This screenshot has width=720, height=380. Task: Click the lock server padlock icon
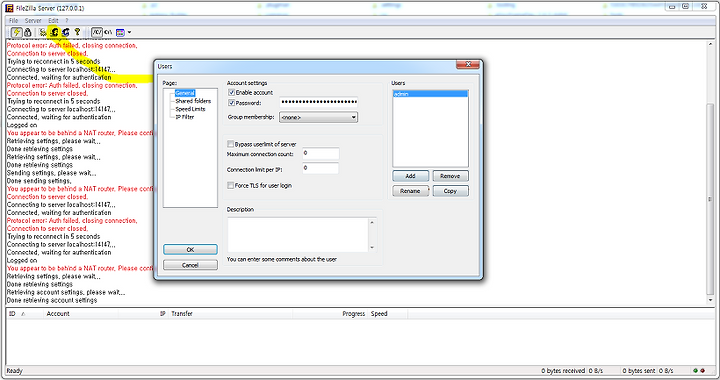click(28, 32)
